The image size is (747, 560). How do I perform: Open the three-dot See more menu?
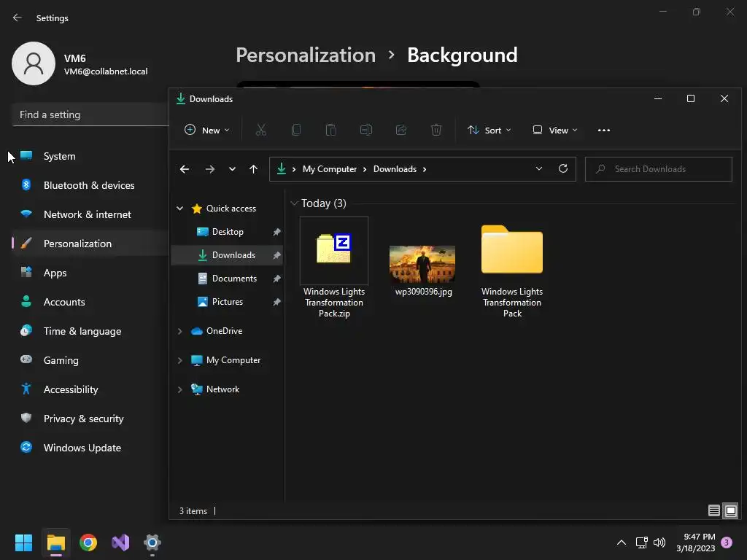(603, 130)
